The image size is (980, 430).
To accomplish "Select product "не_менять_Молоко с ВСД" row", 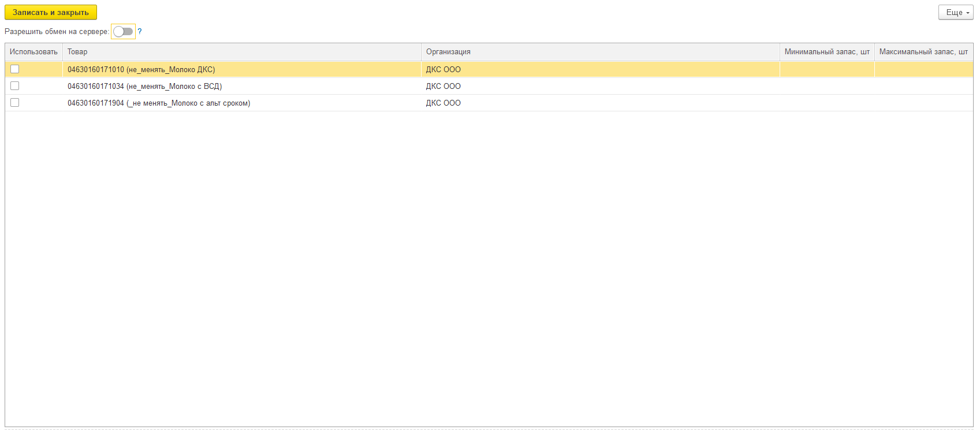I will tap(144, 87).
